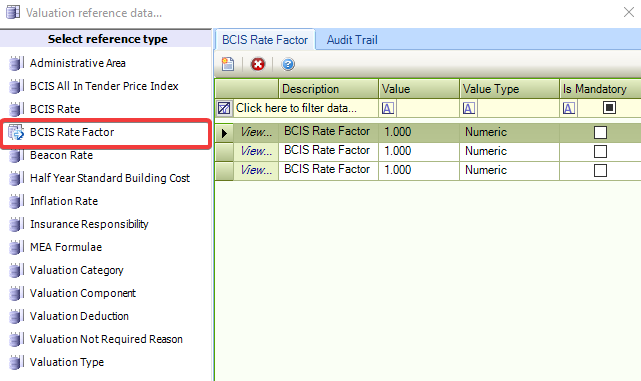Click the Administrative Area database icon

coord(15,63)
